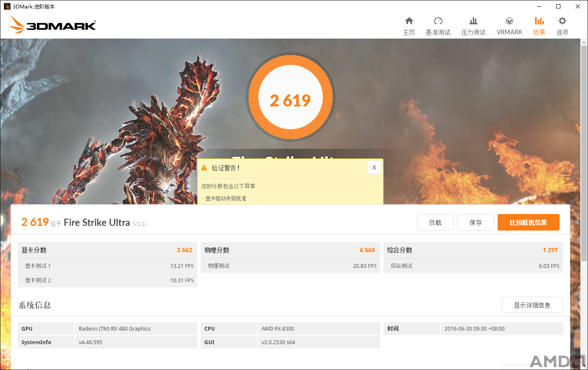Open the VRMARK icon in navigation
The image size is (588, 370).
pos(510,21)
